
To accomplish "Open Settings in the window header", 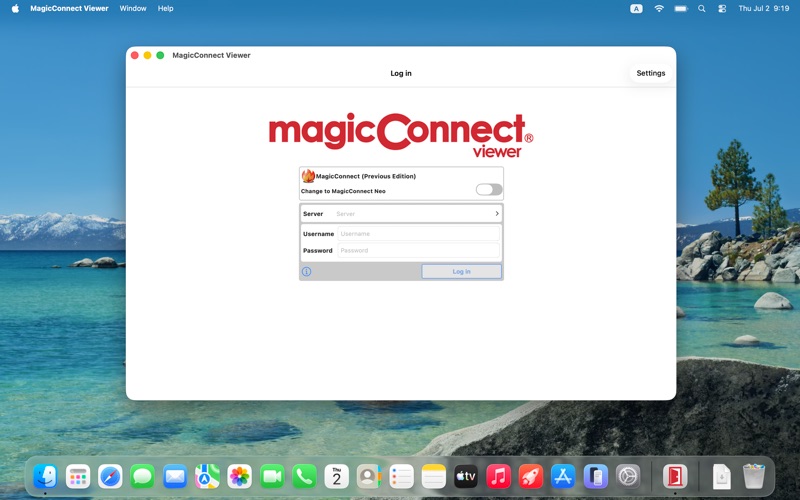I will (x=651, y=73).
